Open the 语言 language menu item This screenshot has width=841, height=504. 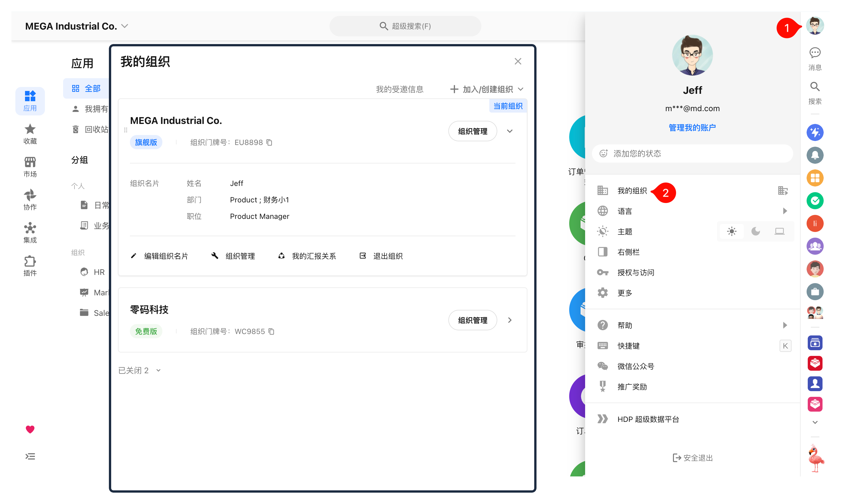(692, 211)
